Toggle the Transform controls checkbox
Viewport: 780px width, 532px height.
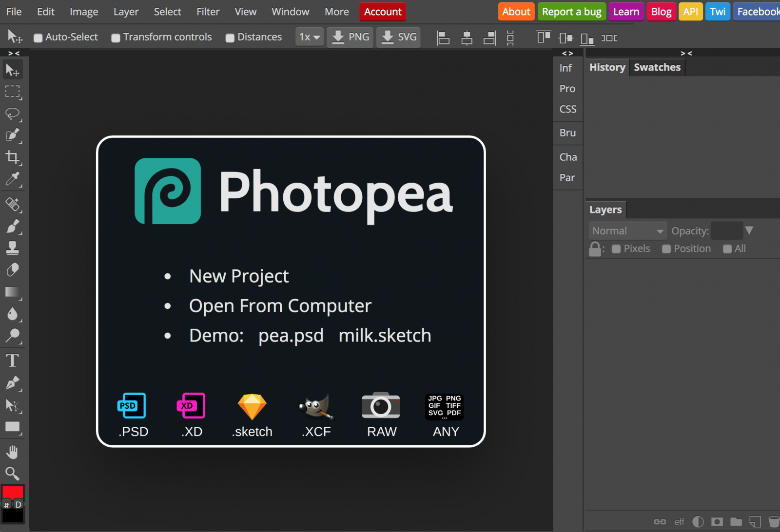tap(116, 38)
